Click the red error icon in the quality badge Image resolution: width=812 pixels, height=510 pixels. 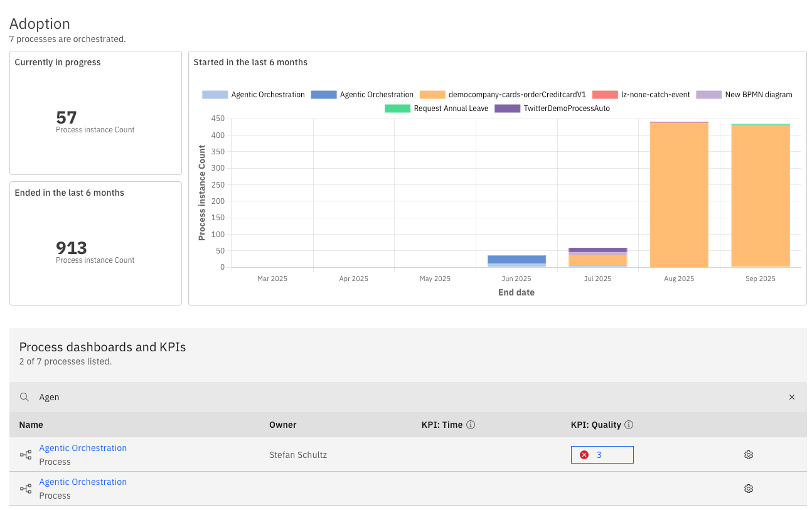coord(584,455)
